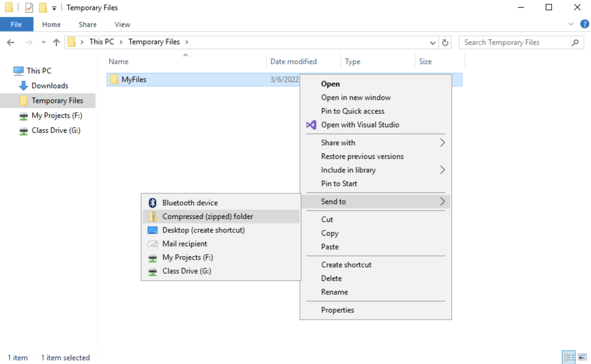This screenshot has width=591, height=364.
Task: Expand the Include in library submenu
Action: (442, 170)
